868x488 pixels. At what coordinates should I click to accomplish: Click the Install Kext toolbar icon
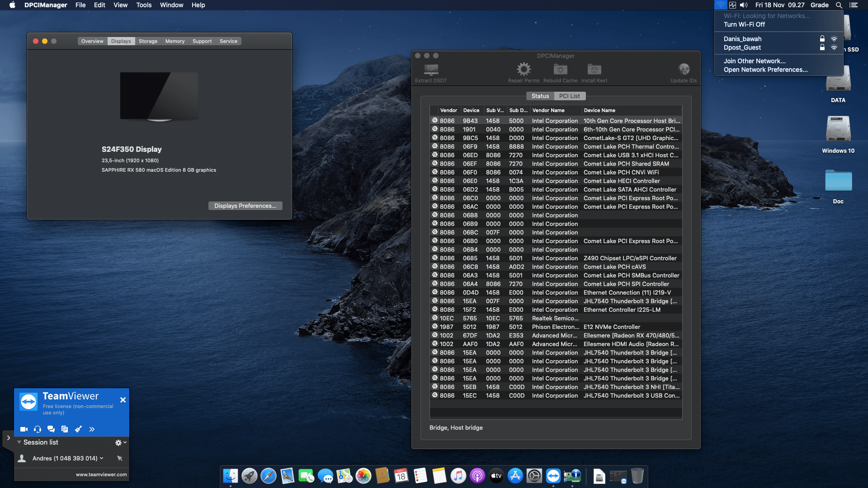click(594, 69)
